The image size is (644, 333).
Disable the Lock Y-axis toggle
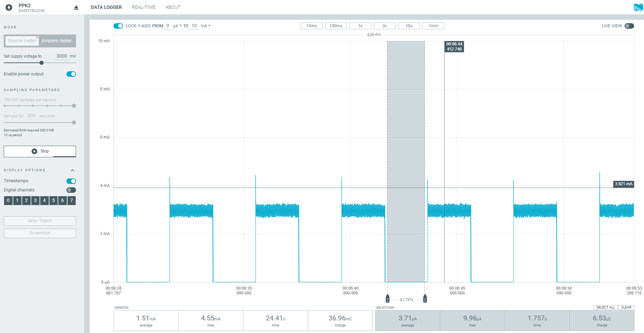(118, 26)
